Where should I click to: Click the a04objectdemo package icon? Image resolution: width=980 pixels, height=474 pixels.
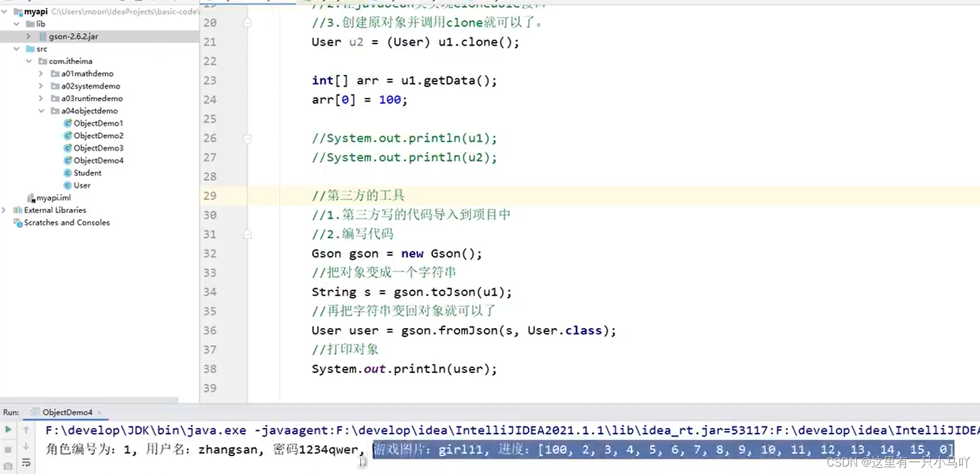click(x=55, y=111)
